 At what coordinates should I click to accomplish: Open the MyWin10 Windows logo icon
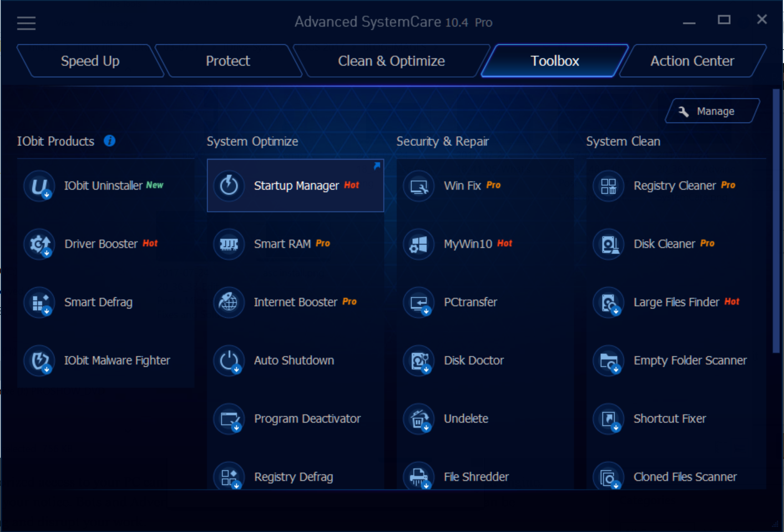pyautogui.click(x=418, y=244)
